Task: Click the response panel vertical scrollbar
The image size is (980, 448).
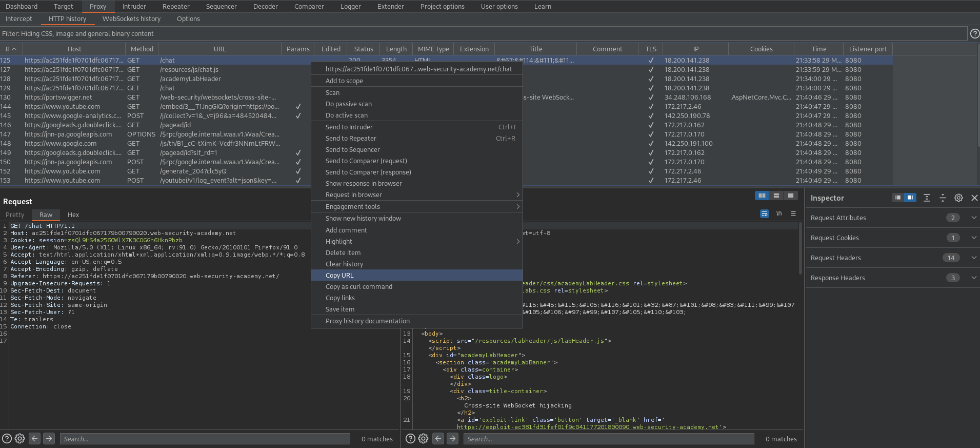Action: [800, 249]
